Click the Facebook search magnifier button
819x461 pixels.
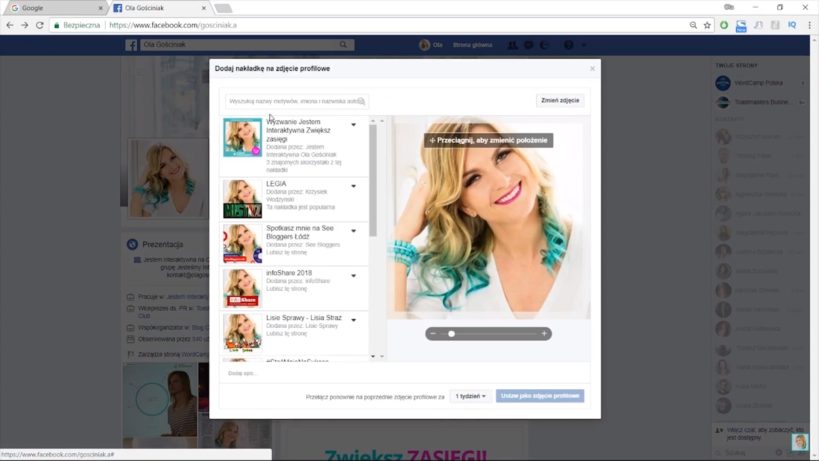[343, 45]
